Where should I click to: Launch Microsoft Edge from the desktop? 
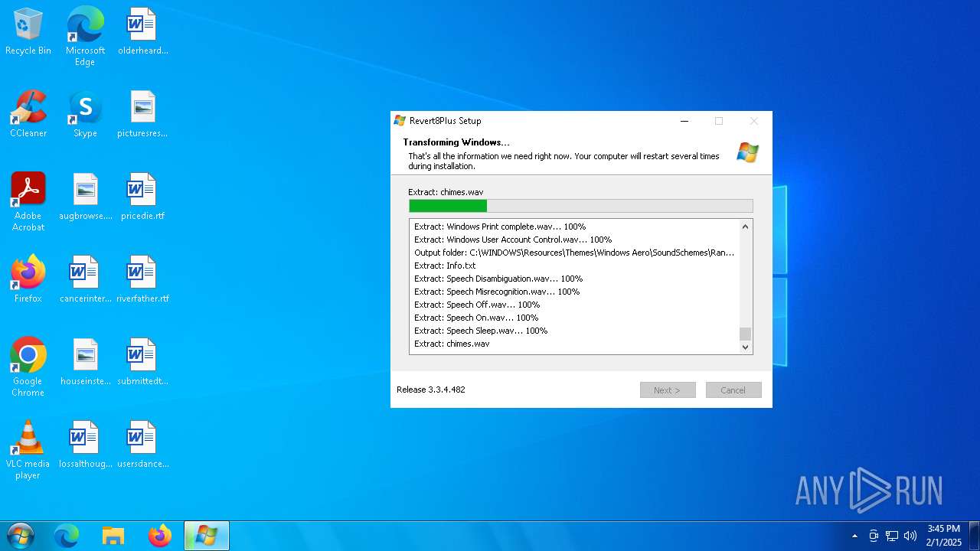click(x=85, y=37)
